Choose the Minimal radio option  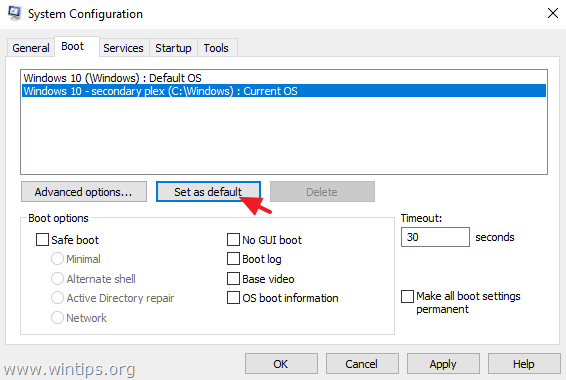57,259
